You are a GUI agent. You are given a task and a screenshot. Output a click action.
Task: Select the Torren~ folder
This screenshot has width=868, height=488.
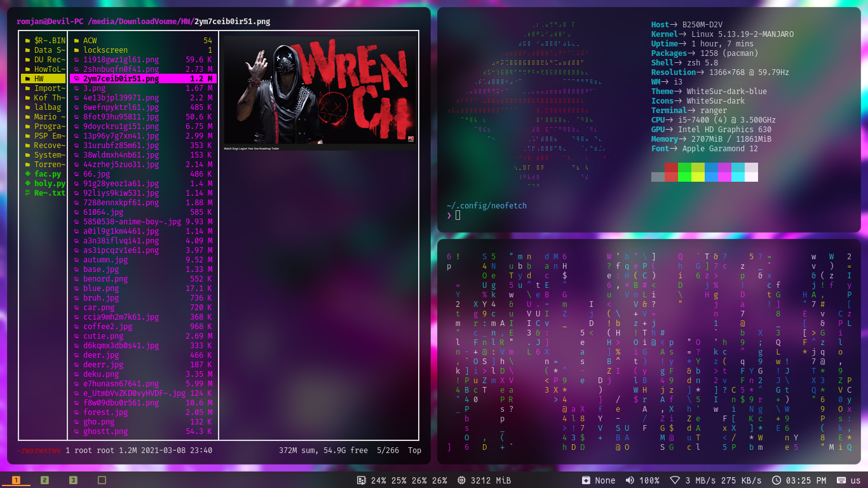(44, 165)
